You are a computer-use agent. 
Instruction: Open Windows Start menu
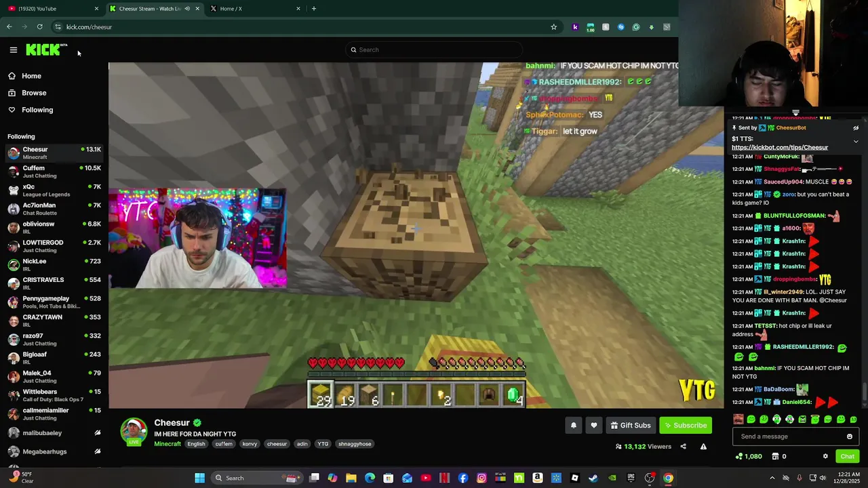tap(199, 478)
